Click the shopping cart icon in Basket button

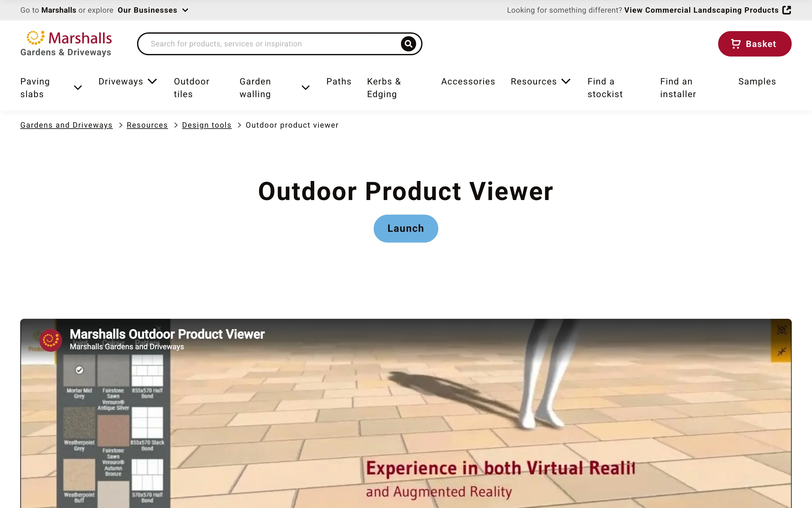click(736, 44)
